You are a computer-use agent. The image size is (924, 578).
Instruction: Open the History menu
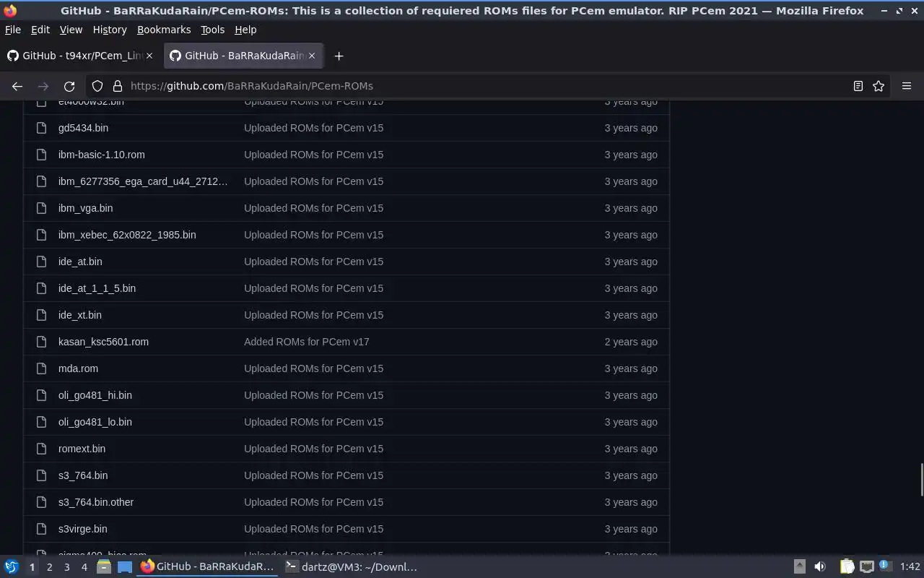110,30
